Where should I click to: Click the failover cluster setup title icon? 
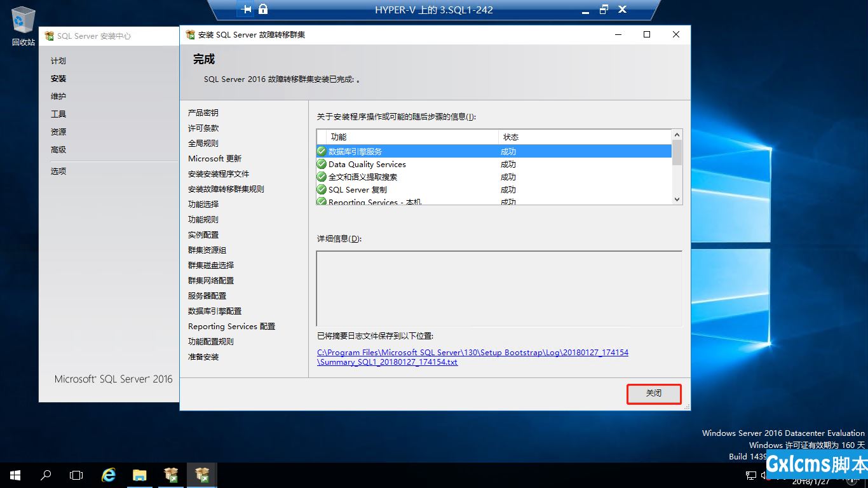click(x=189, y=35)
